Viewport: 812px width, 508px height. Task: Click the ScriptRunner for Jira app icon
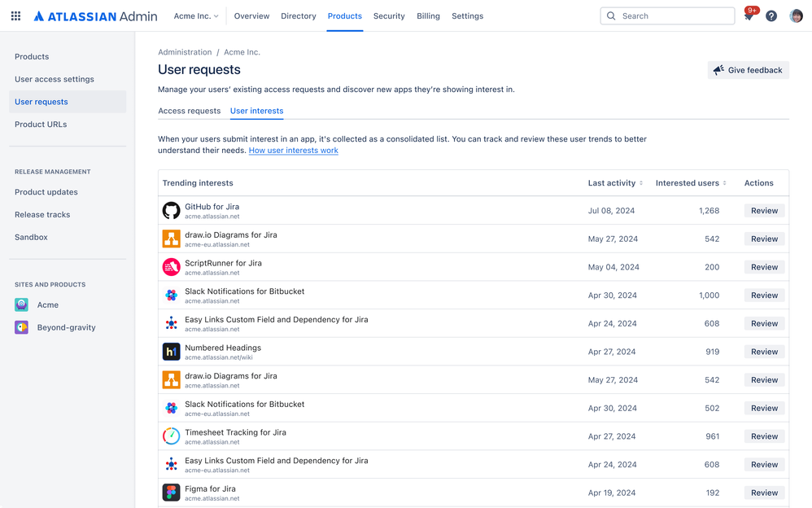coord(172,267)
